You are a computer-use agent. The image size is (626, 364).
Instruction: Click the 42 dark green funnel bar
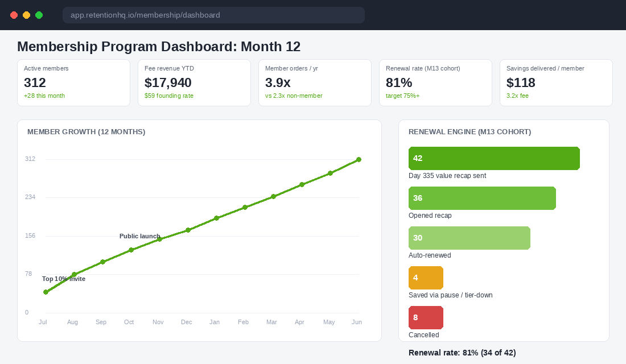494,159
